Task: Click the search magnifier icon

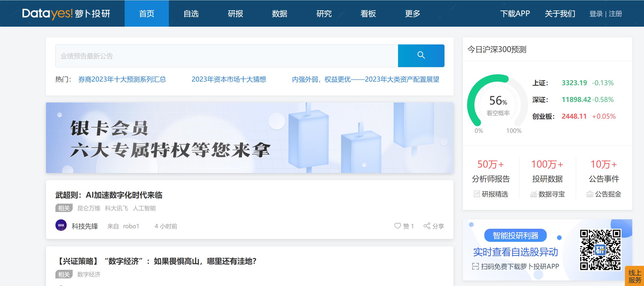Action: (x=422, y=55)
